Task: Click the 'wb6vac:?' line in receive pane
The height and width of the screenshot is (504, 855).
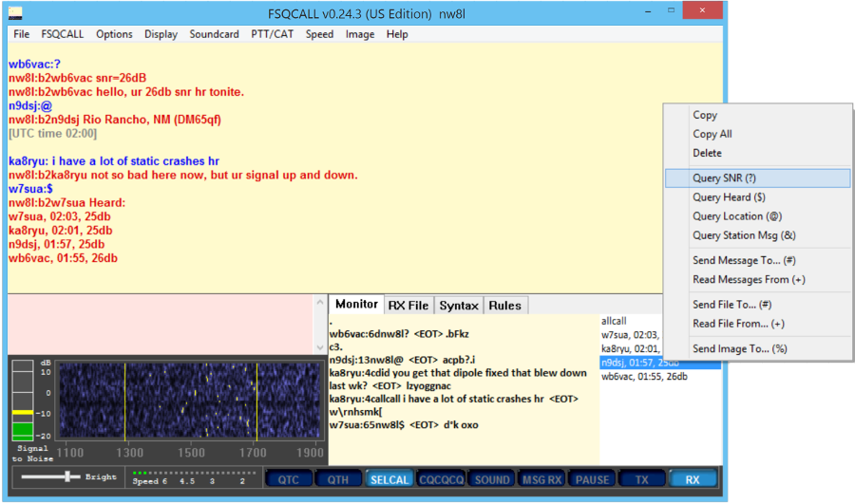Action: pos(34,64)
